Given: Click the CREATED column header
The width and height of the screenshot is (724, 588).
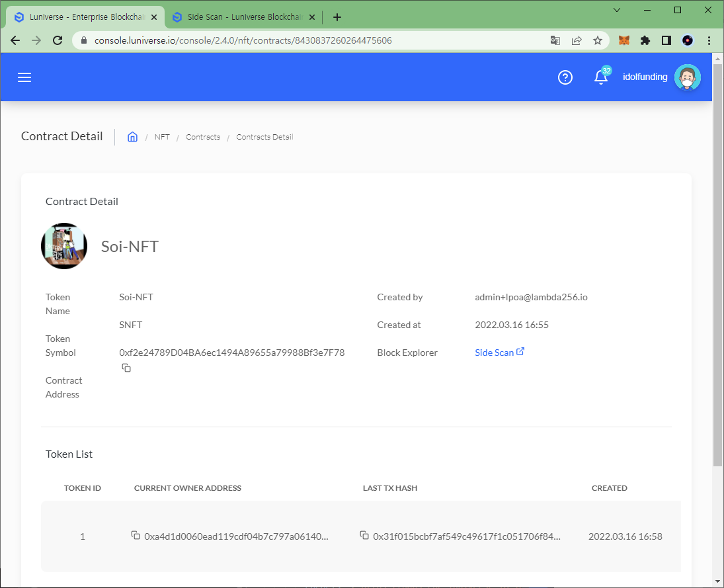Looking at the screenshot, I should [x=609, y=487].
